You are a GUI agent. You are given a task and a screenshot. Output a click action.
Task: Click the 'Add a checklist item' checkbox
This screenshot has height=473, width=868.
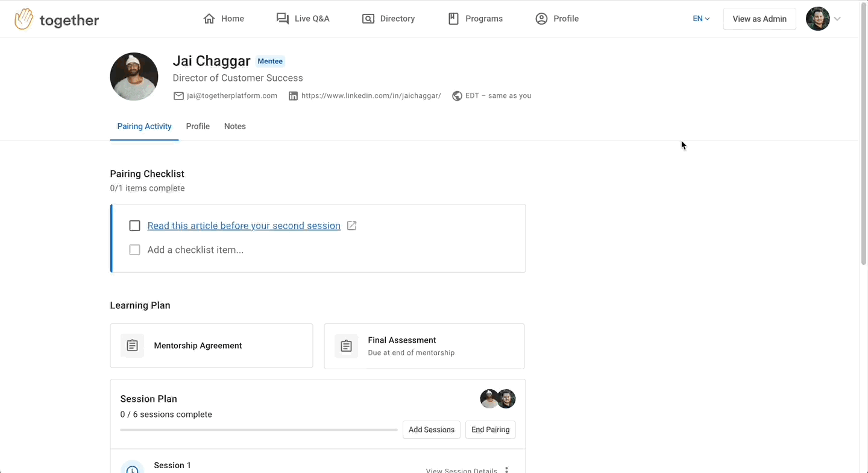coord(135,250)
